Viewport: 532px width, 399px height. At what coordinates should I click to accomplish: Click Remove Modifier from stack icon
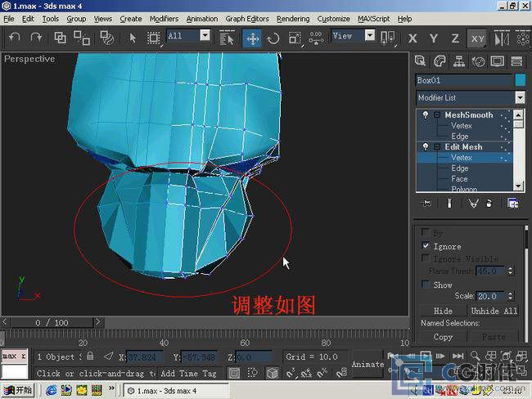click(489, 203)
